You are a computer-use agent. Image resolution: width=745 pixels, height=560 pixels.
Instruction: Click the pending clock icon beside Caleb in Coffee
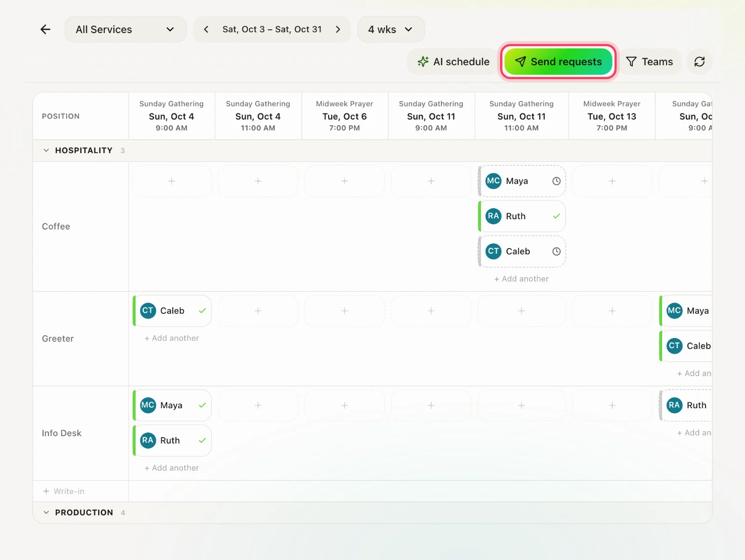pos(556,251)
